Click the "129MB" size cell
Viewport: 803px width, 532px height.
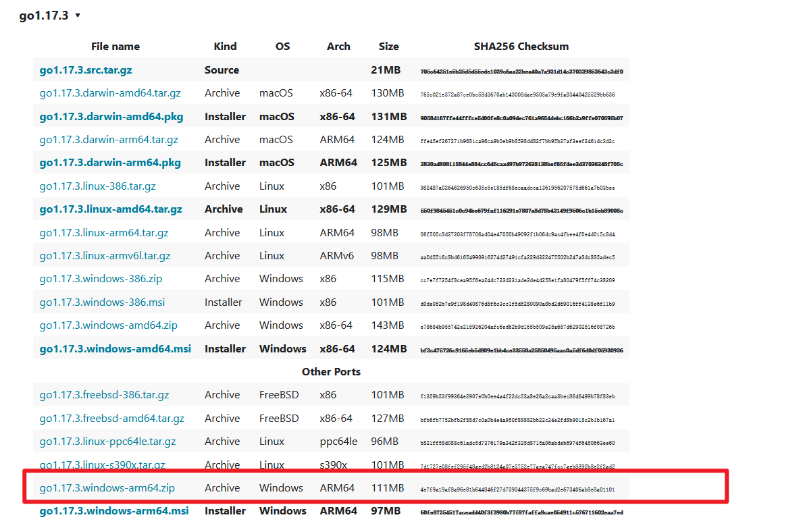click(389, 209)
